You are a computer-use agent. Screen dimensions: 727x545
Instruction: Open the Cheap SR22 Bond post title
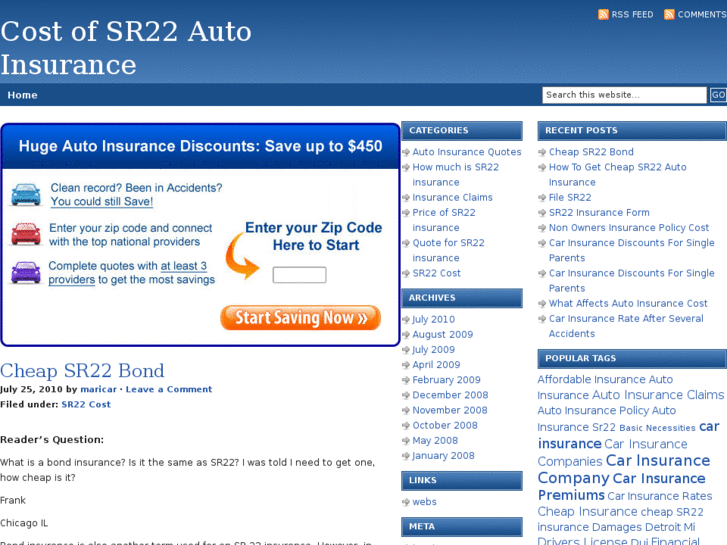[x=82, y=371]
